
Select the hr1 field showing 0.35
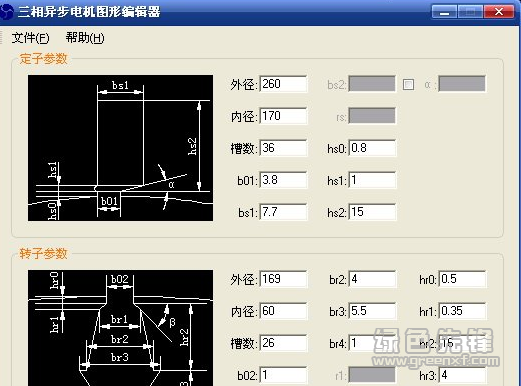click(462, 311)
